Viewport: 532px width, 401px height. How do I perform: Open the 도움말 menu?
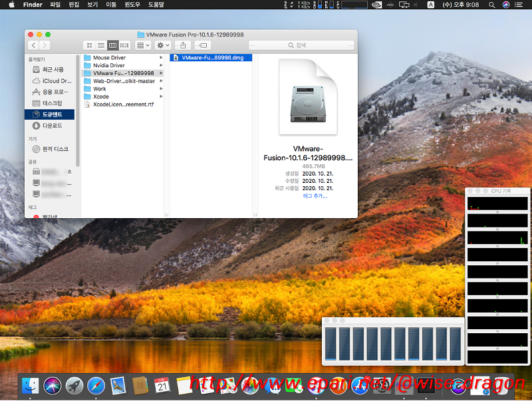coord(156,5)
